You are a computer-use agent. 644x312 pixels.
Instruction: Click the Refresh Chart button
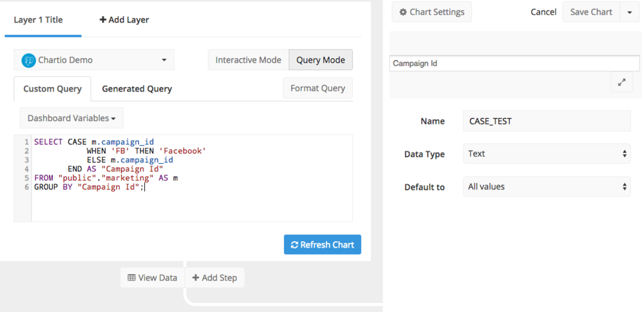point(323,244)
